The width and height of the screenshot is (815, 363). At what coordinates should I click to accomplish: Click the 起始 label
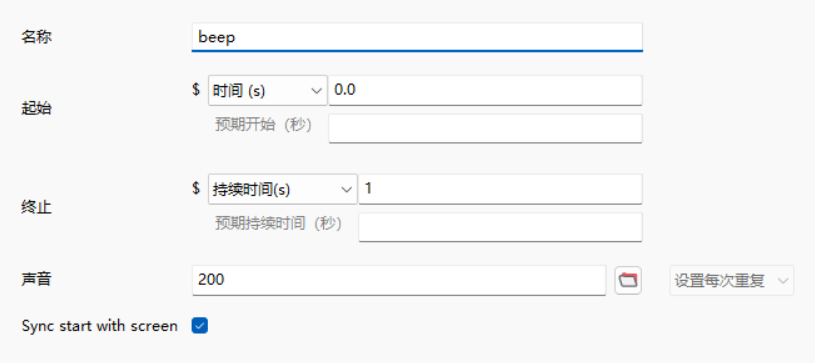pos(36,109)
